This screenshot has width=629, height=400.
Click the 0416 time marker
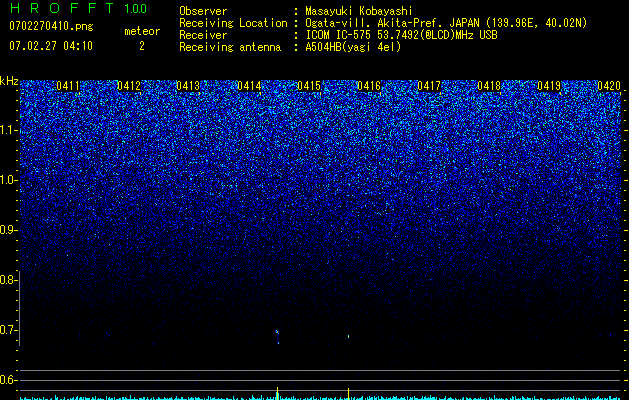tap(369, 86)
